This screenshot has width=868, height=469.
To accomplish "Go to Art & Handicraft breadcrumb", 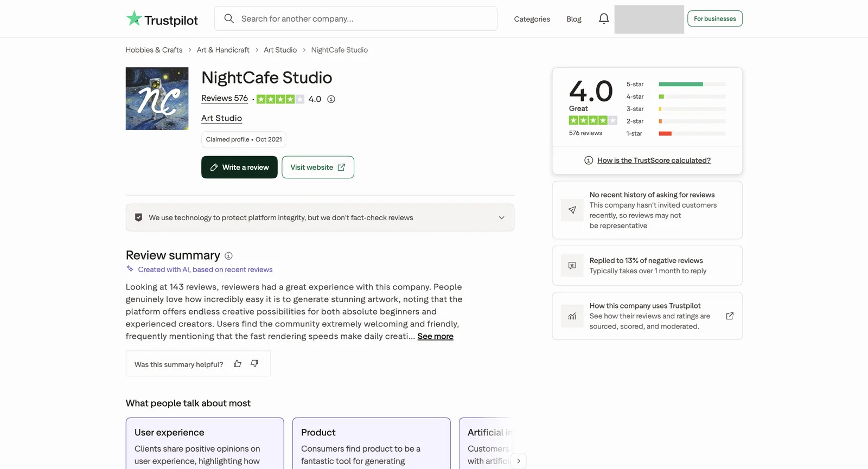I will tap(223, 50).
